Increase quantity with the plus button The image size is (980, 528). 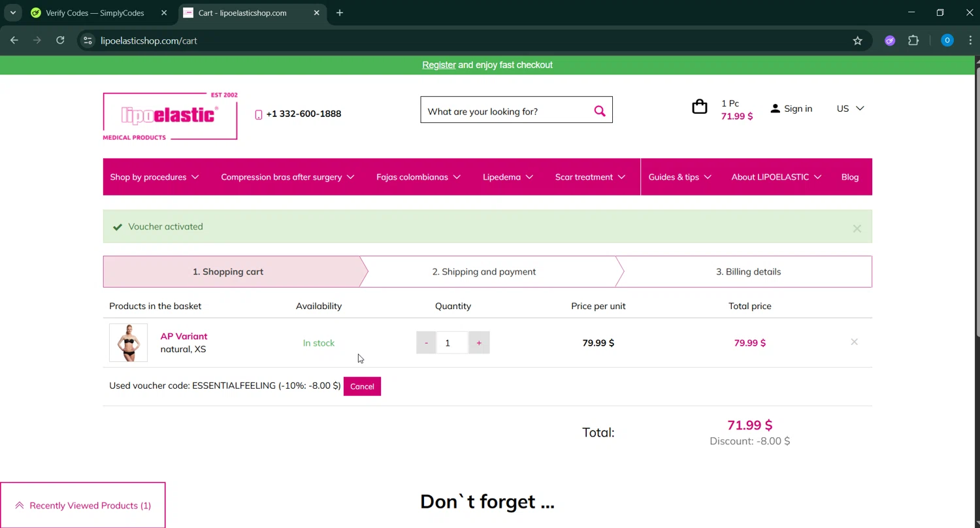click(x=479, y=342)
